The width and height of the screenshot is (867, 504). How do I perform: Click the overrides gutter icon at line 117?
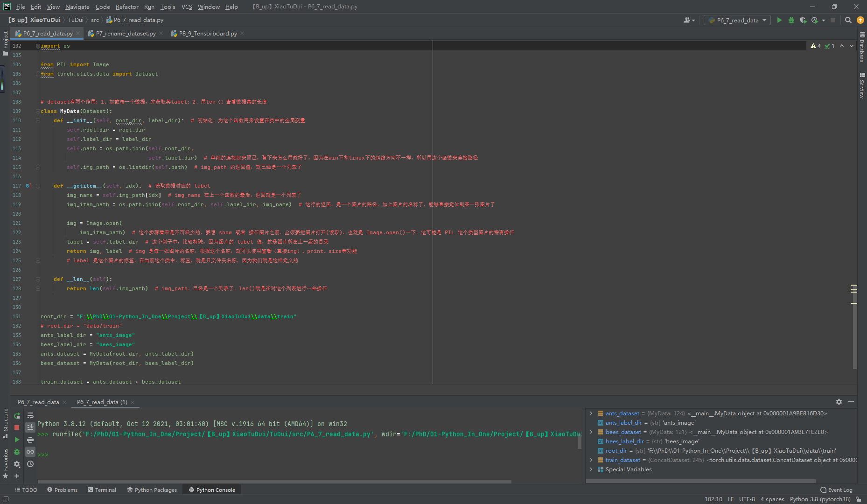28,186
